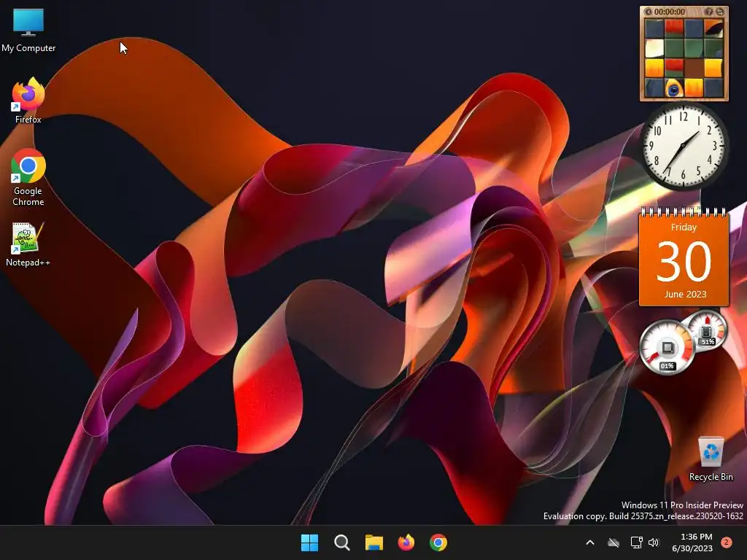Open taskbar Search
Screen dimensions: 747x560
tap(341, 542)
